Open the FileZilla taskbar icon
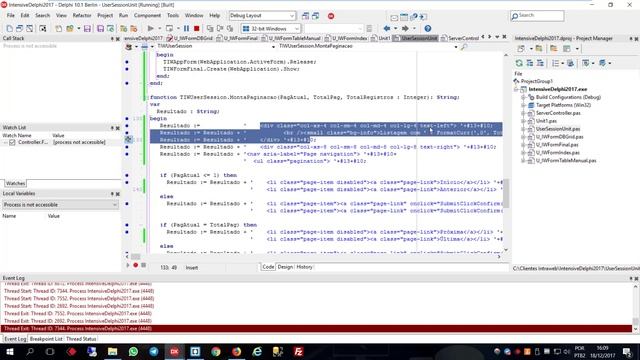The image size is (640, 360). pyautogui.click(x=298, y=351)
